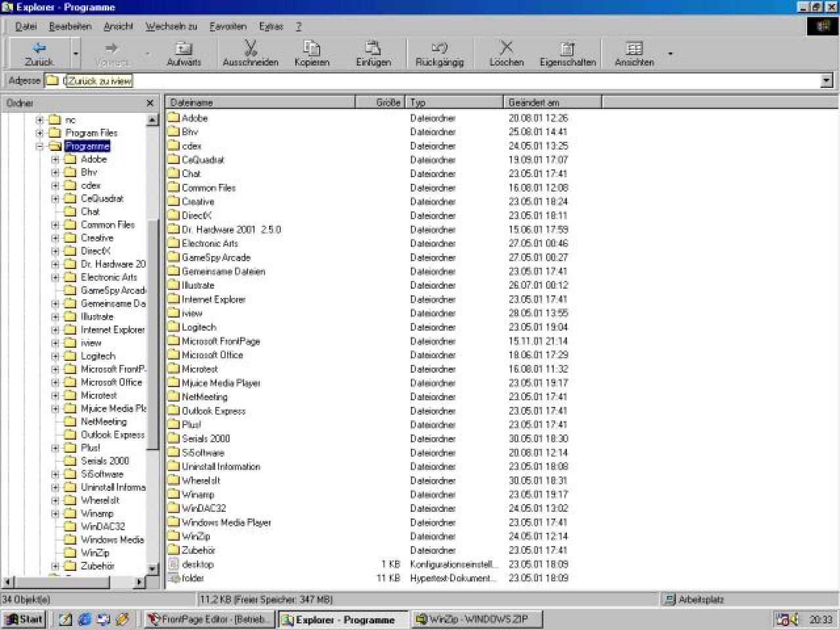Switch to WinZip - WINDOWS.ZIP taskbar button
This screenshot has width=840, height=630.
tap(476, 619)
